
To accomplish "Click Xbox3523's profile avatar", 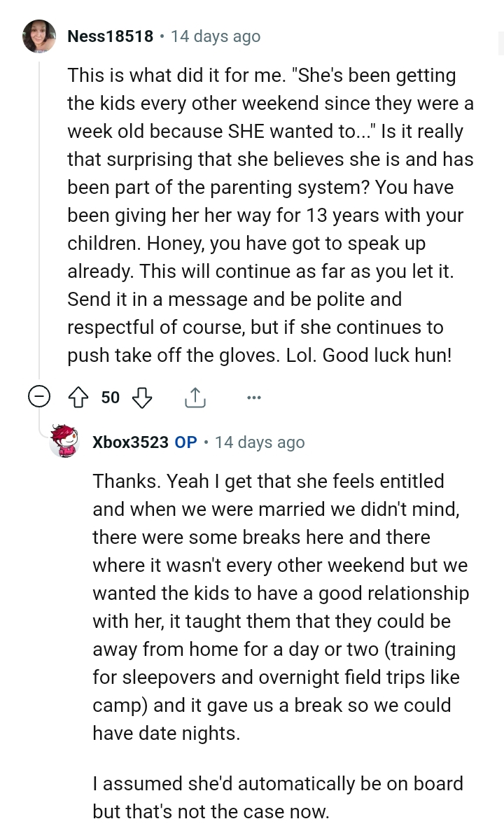I will [x=64, y=442].
